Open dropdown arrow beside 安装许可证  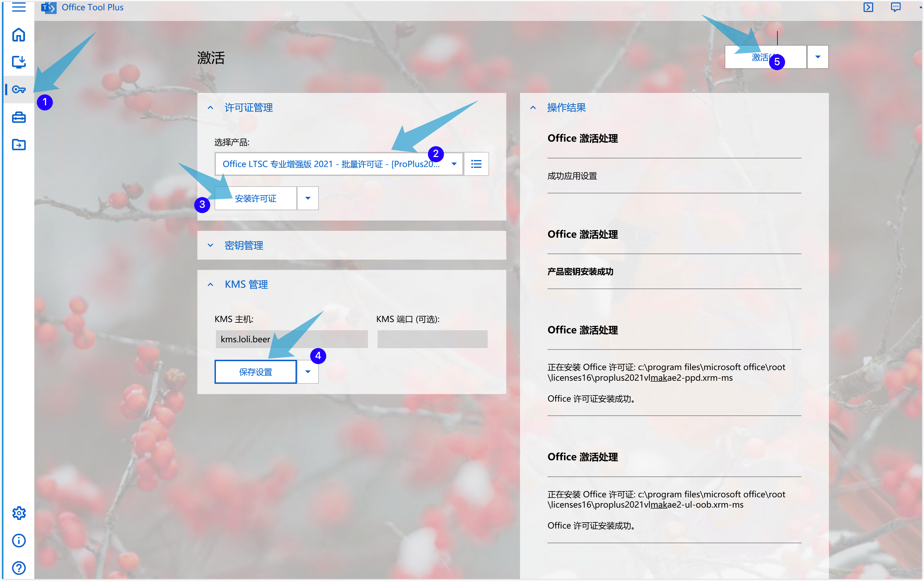(x=308, y=198)
